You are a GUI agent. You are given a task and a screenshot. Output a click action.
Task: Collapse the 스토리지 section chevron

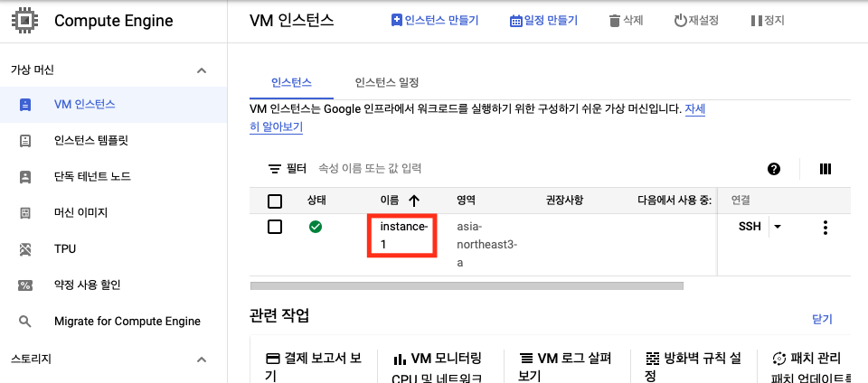click(x=202, y=360)
